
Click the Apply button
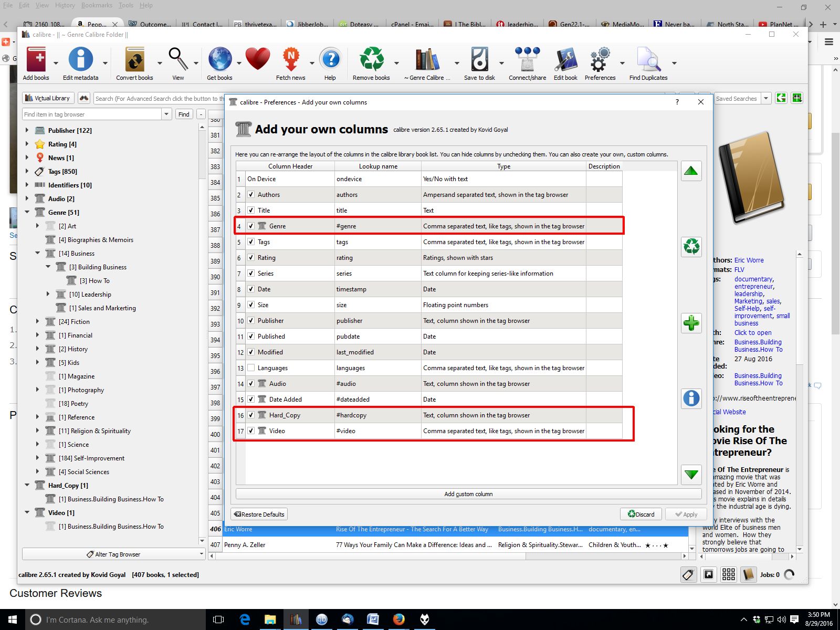point(686,514)
